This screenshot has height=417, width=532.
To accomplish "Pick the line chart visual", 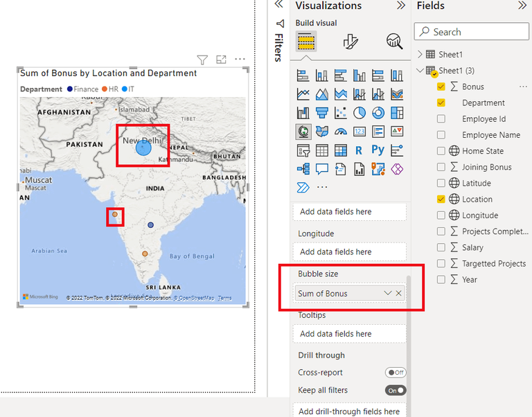I will (x=303, y=94).
